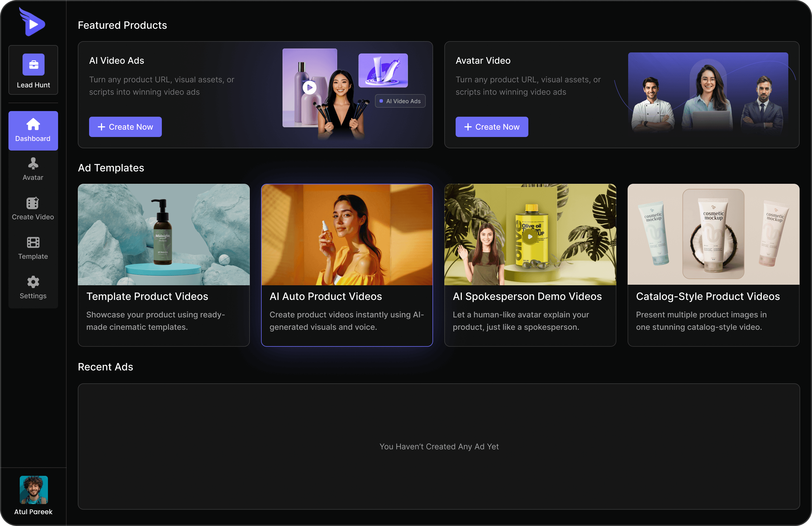Click Atul Pareek profile picture

pyautogui.click(x=34, y=490)
